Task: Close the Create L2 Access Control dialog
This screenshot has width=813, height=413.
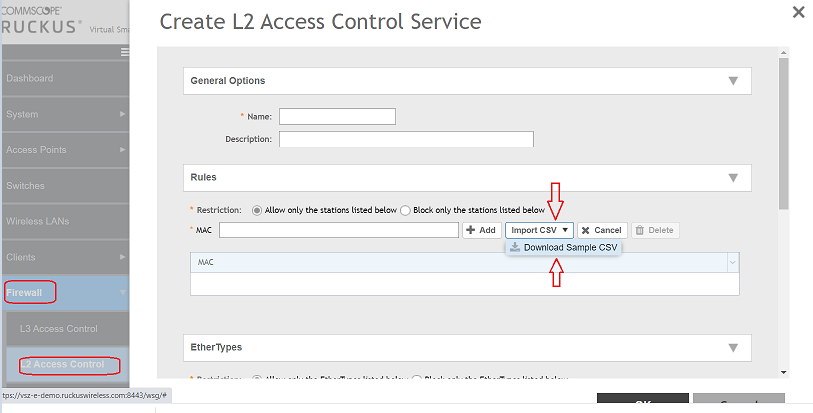Action: coord(797,12)
